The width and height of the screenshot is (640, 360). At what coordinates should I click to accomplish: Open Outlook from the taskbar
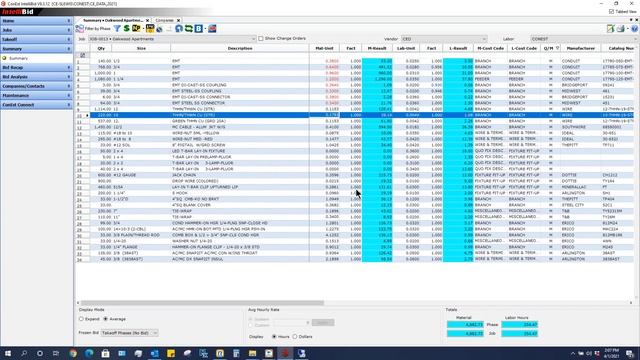[x=154, y=353]
